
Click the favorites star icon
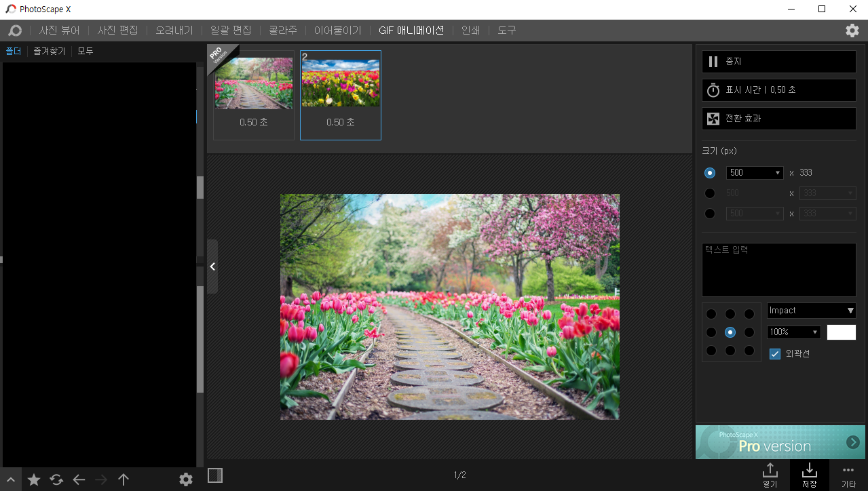(33, 479)
